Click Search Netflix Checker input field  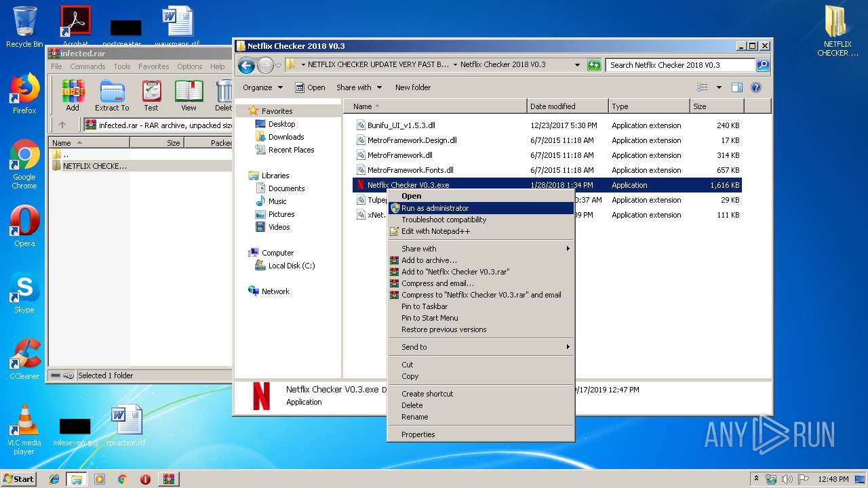pyautogui.click(x=680, y=65)
